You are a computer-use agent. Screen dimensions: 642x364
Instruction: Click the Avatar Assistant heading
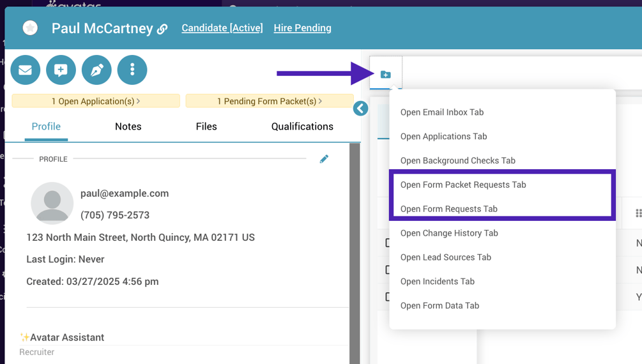[x=67, y=337]
